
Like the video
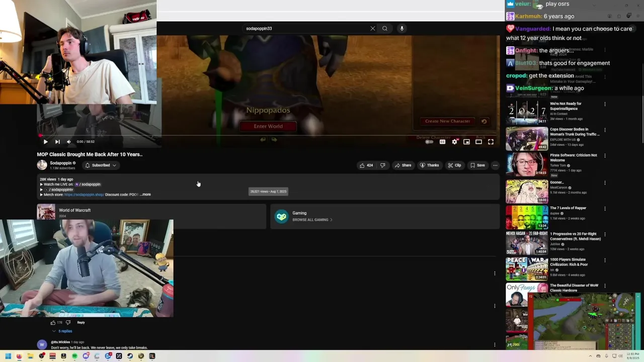[366, 165]
